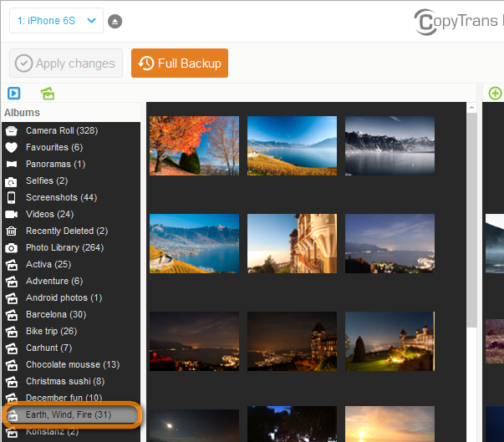Select the Videos camcorder icon
This screenshot has width=504, height=442.
12,214
